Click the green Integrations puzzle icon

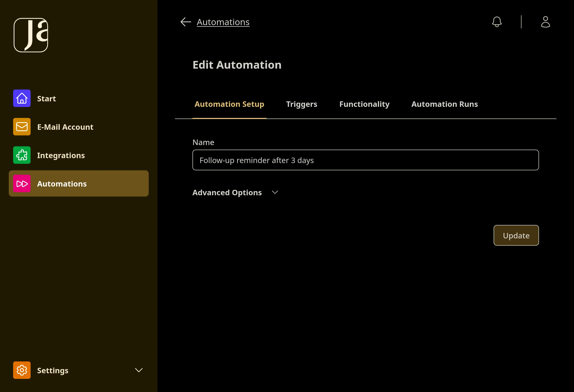click(22, 155)
